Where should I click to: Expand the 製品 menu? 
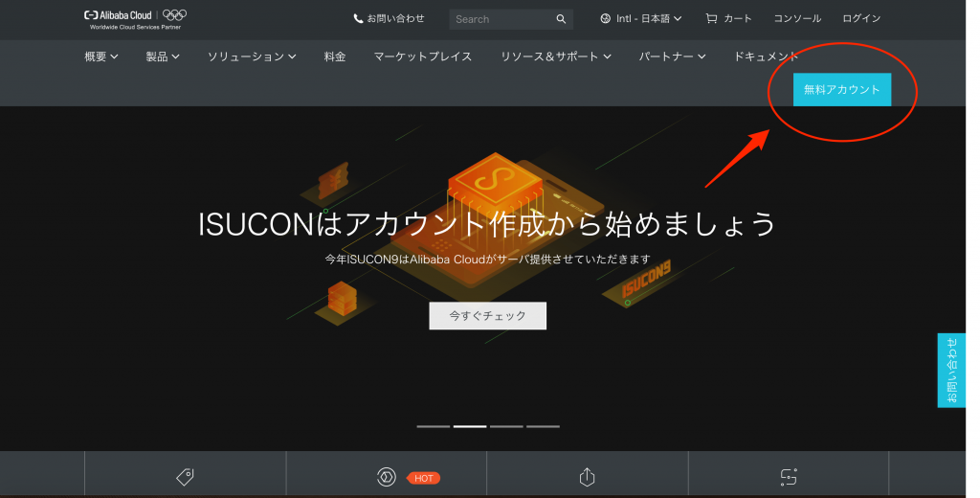coord(163,57)
